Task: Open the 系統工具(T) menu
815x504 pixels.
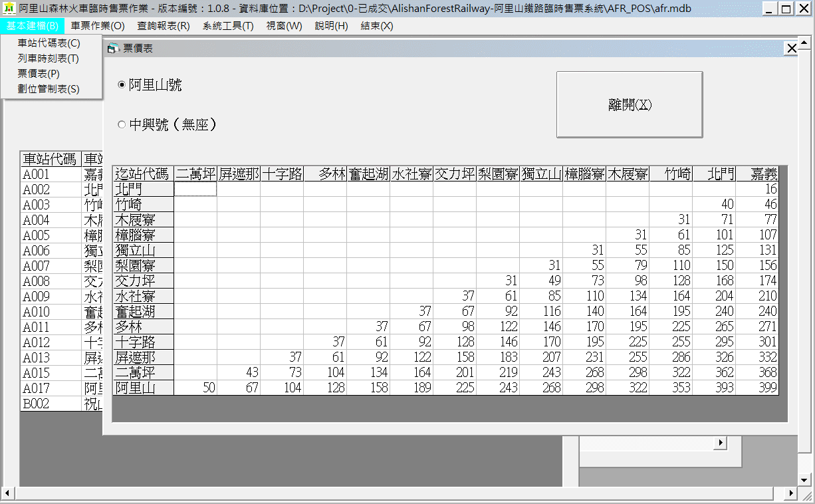Action: (x=228, y=26)
